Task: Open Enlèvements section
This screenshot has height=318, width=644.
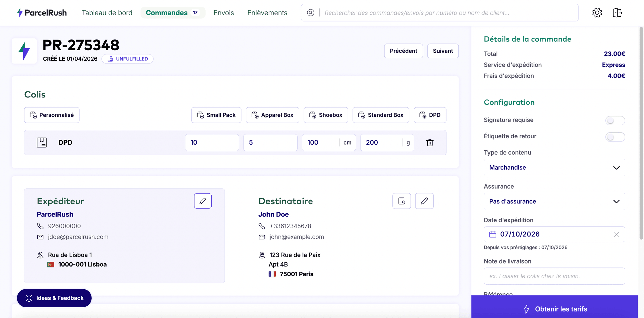Action: pyautogui.click(x=267, y=13)
